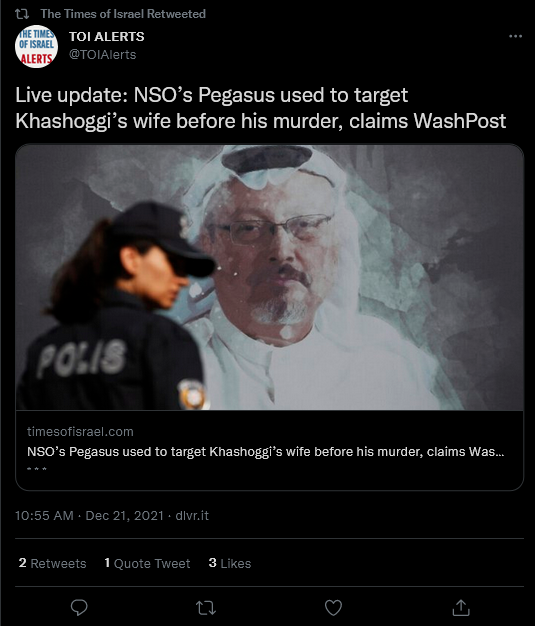
Task: Like the tweet with the heart icon
Action: pos(333,608)
